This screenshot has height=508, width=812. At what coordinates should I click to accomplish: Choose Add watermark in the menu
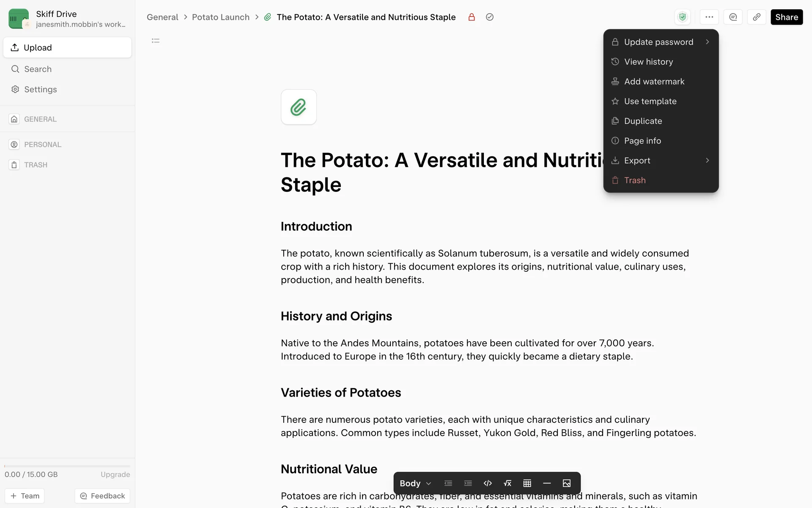654,81
